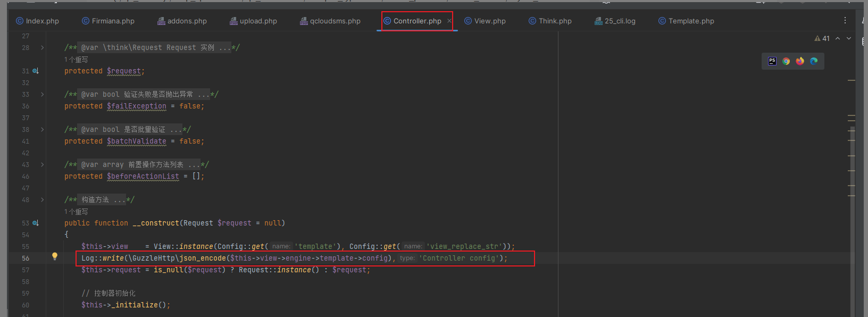Screen dimensions: 868x317
Task: Close the Controller.php tab
Action: [x=449, y=21]
